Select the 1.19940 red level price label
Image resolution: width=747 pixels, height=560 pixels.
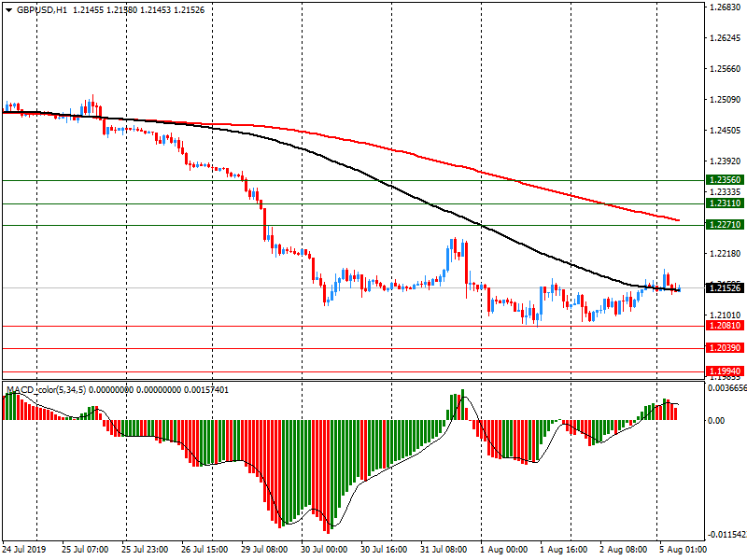725,371
